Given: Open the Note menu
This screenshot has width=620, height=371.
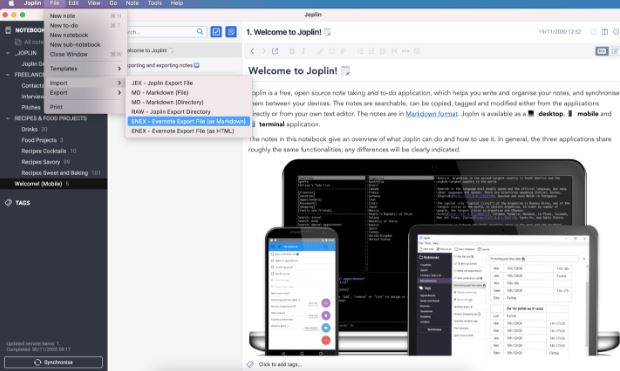Looking at the screenshot, I should (x=132, y=3).
